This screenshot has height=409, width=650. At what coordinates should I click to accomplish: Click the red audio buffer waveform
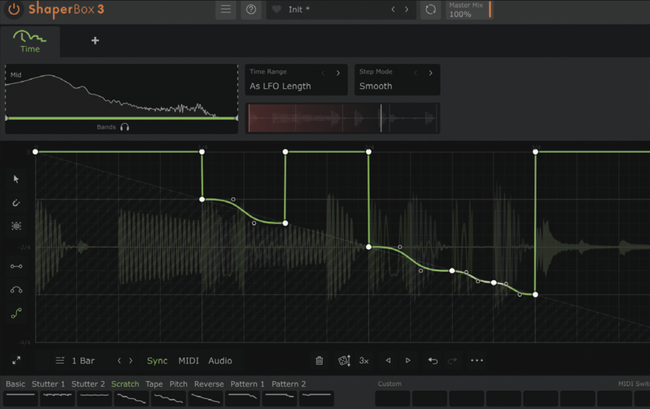pyautogui.click(x=342, y=118)
